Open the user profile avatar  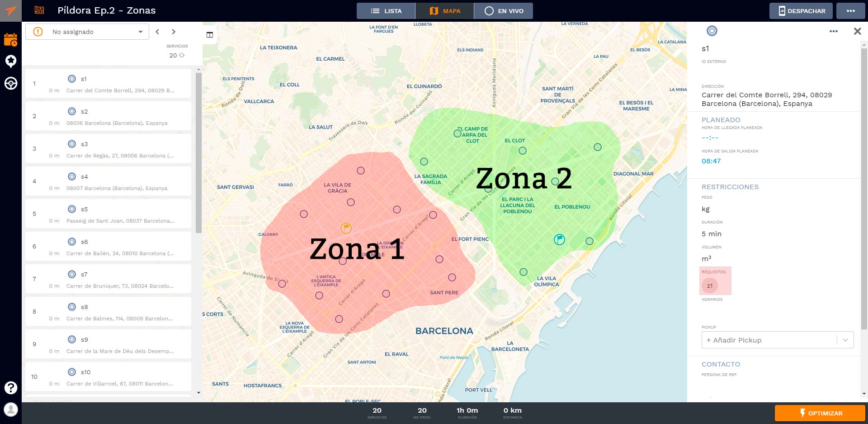coord(11,410)
